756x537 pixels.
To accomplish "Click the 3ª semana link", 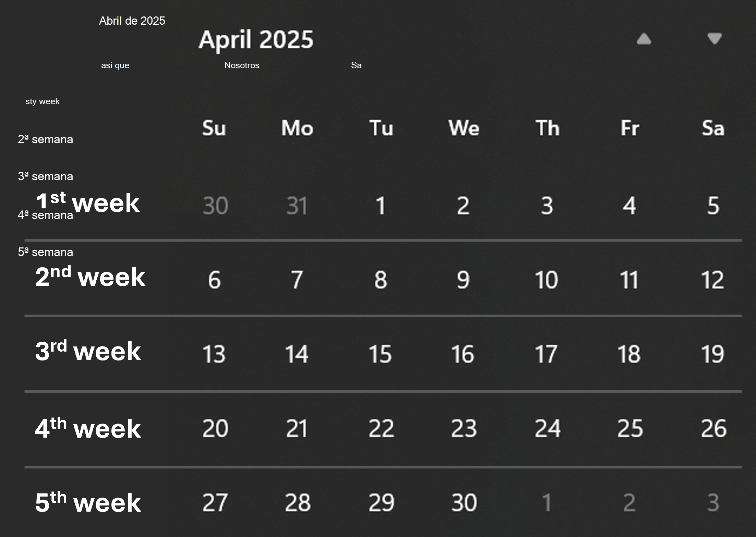I will 45,176.
